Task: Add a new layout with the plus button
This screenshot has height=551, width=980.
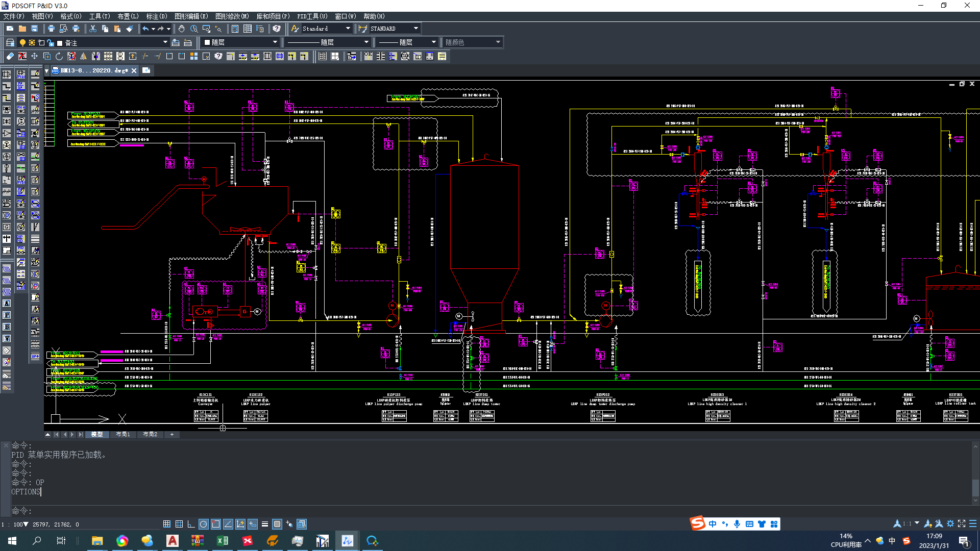Action: [172, 434]
